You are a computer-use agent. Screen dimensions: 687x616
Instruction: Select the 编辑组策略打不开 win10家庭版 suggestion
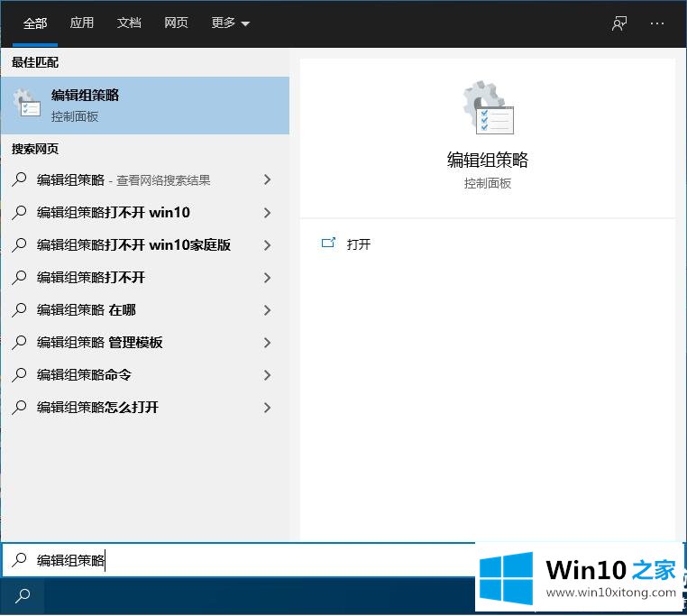pyautogui.click(x=133, y=245)
